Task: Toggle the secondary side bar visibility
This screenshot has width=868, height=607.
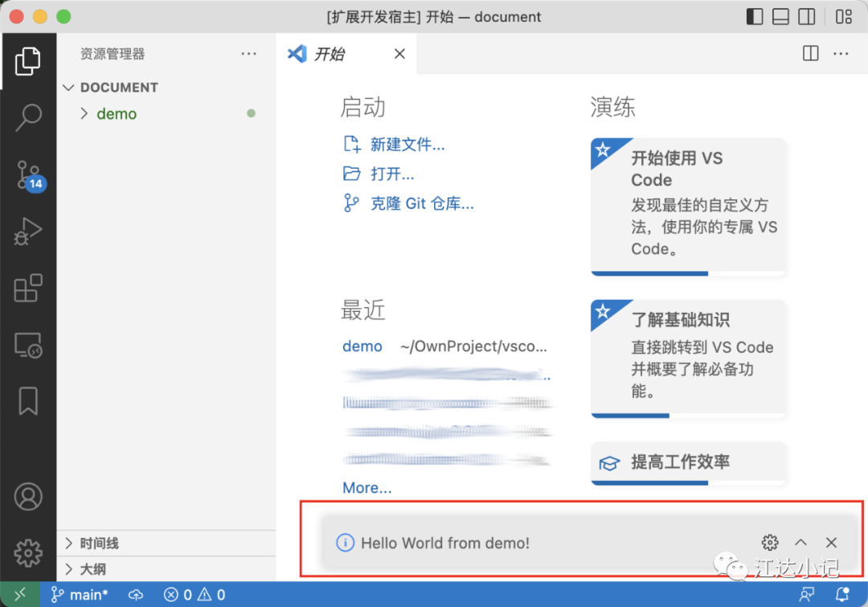Action: click(x=807, y=17)
